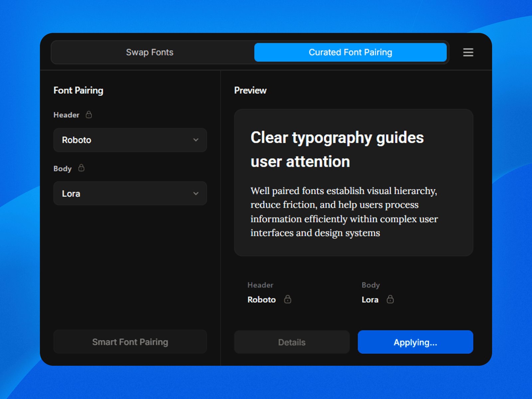
Task: Toggle the lock next to Roboto under Preview
Action: tap(288, 300)
